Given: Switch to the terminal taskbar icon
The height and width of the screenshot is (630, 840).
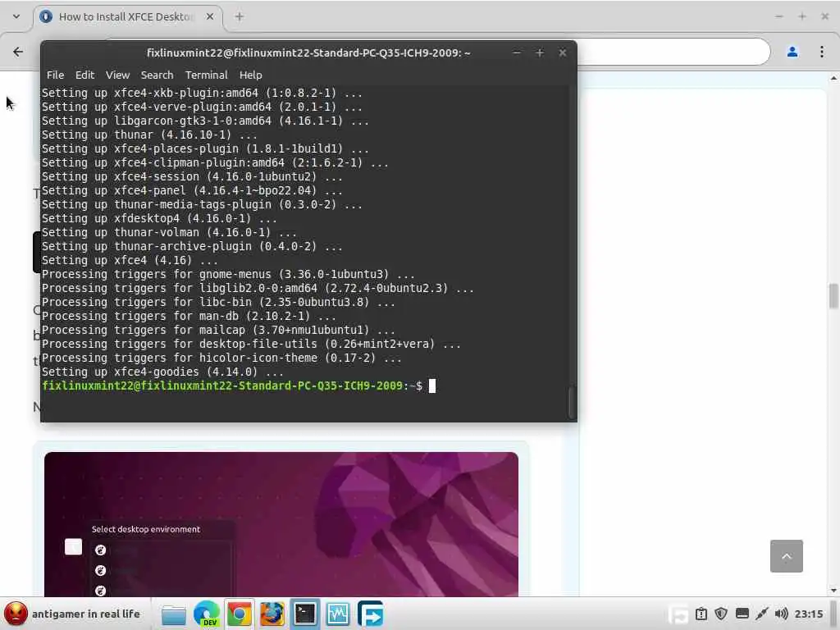Looking at the screenshot, I should (x=305, y=614).
